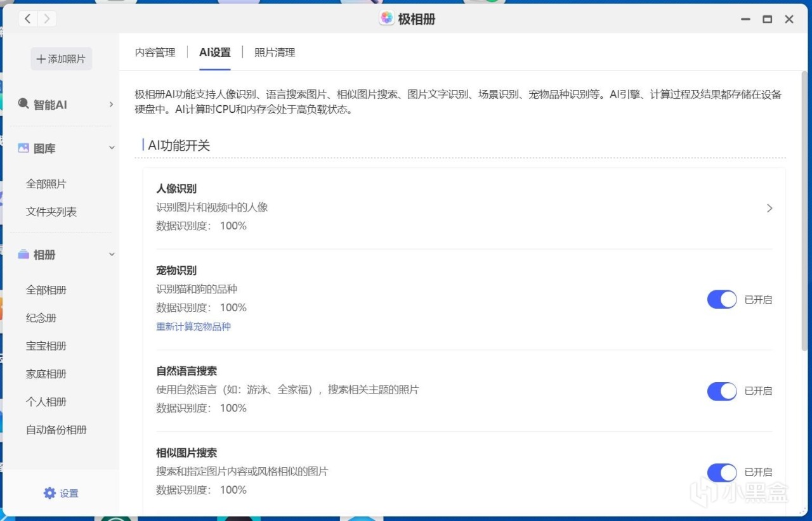Click the 相似图片搜索 heading
The image size is (812, 521).
187,453
